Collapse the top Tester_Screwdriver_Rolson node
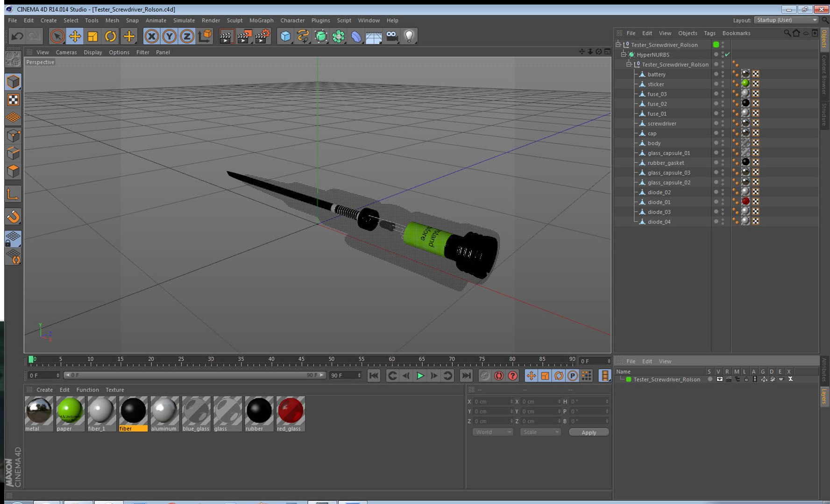Viewport: 830px width, 504px height. click(618, 45)
